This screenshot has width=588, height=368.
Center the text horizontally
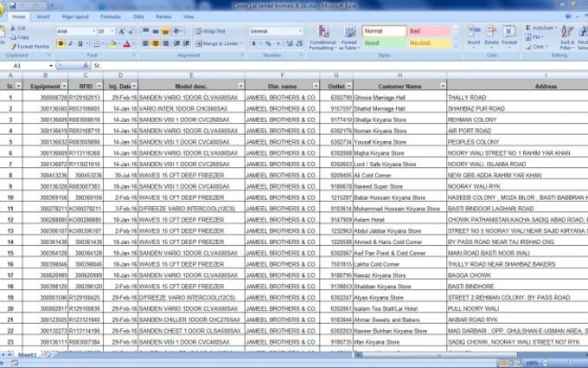(x=156, y=43)
